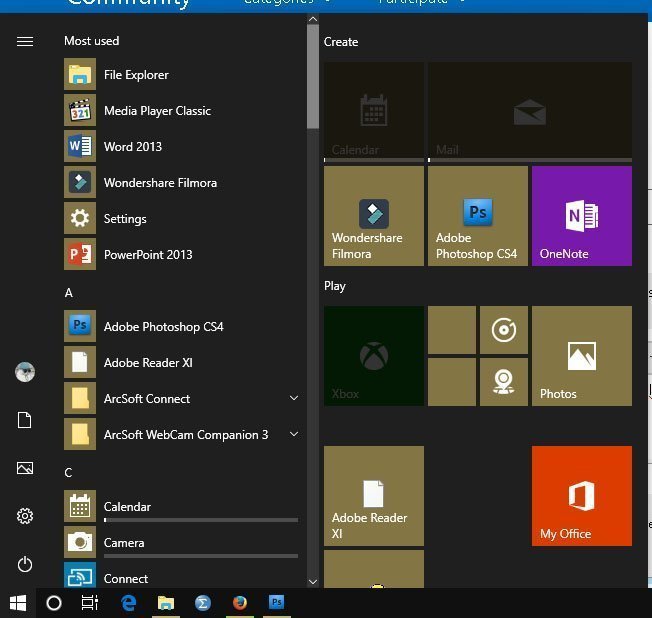This screenshot has width=652, height=618.
Task: Open the Wondershare Filmora tile
Action: (374, 216)
